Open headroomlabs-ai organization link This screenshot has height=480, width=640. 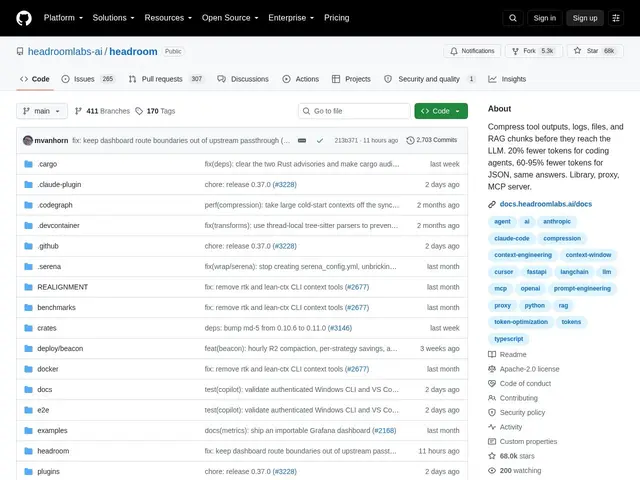[x=65, y=51]
